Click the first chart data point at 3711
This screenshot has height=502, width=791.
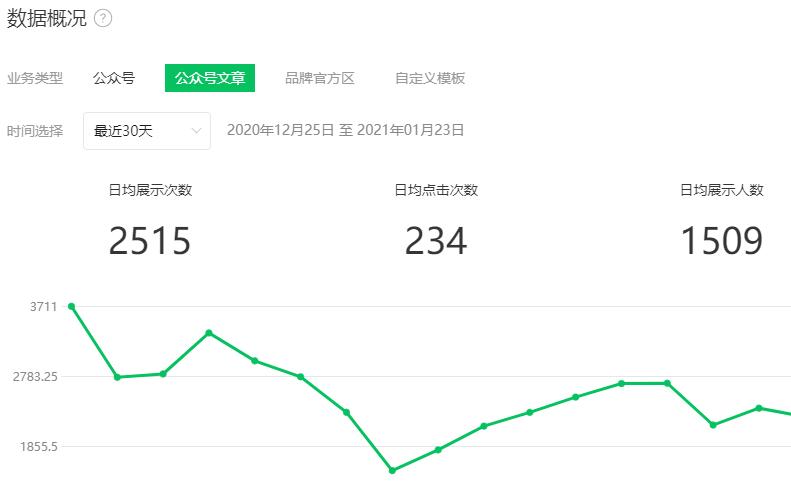72,306
